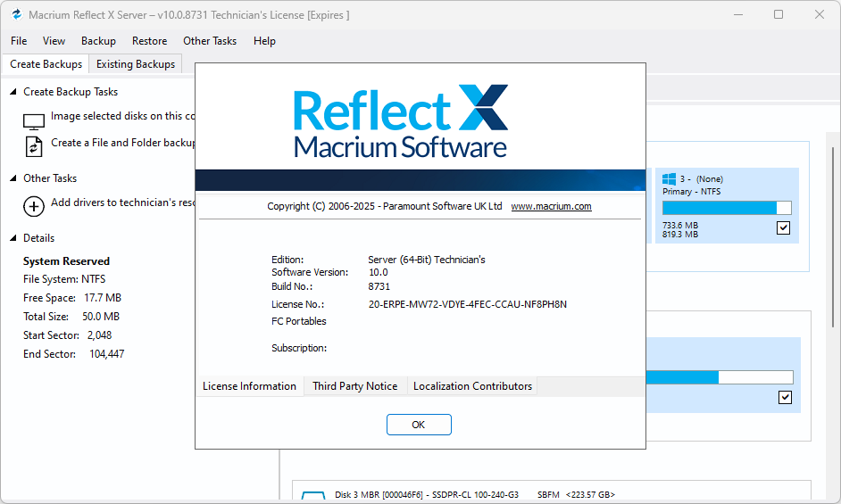Select the Localization Contributors tab
Screen dimensions: 841x504
(472, 386)
